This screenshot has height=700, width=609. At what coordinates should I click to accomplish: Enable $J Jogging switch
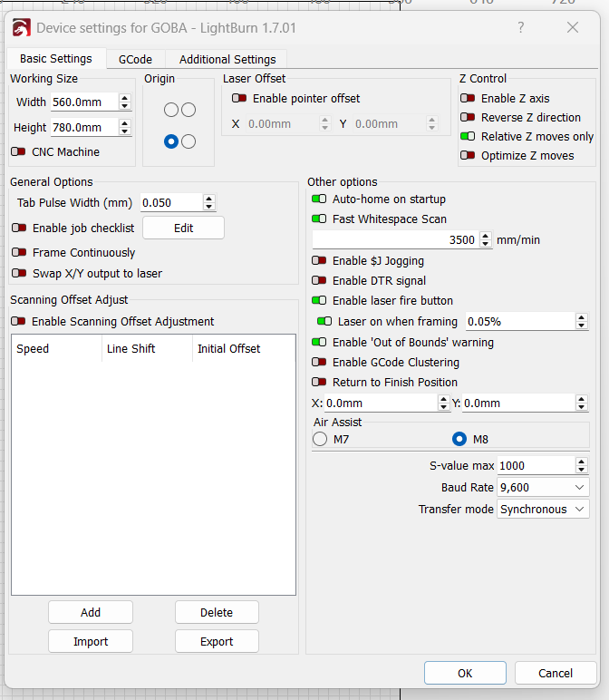pos(319,261)
